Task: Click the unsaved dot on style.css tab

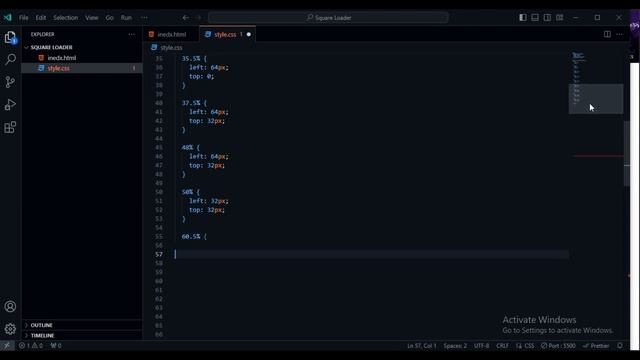Action: (x=249, y=34)
